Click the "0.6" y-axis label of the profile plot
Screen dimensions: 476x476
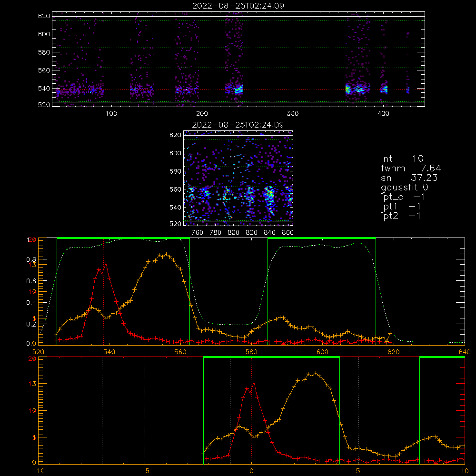(31, 281)
